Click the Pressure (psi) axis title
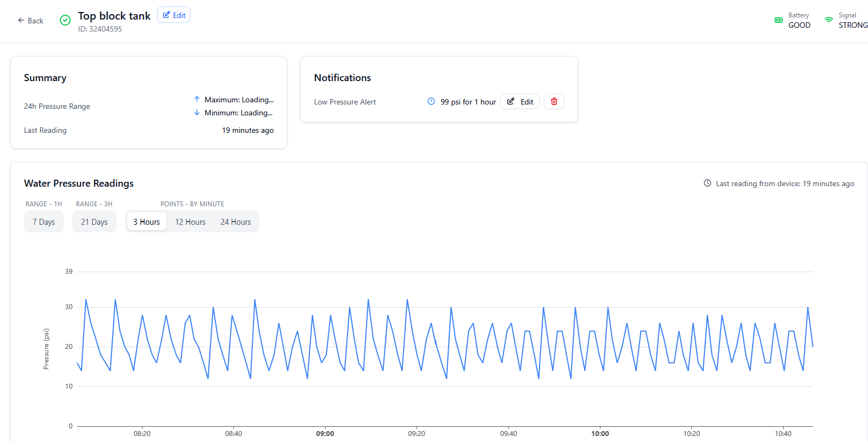Image resolution: width=868 pixels, height=442 pixels. tap(46, 349)
